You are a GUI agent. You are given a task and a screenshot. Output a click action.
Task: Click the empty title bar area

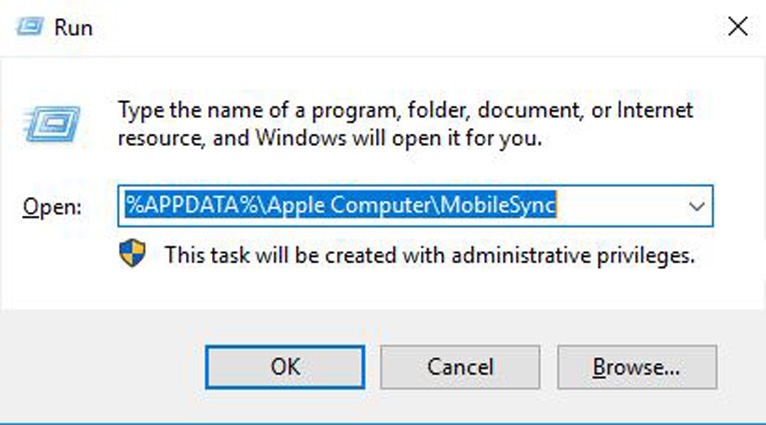pyautogui.click(x=400, y=27)
